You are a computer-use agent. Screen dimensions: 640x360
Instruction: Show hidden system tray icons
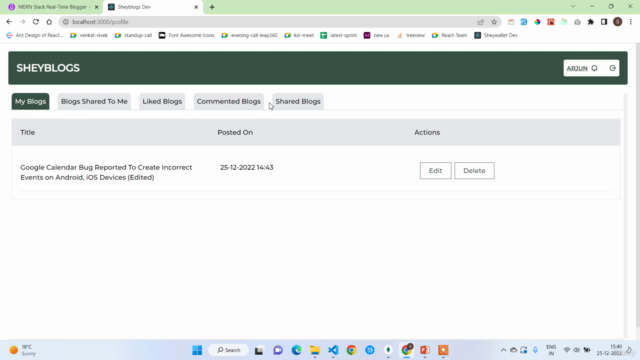503,350
